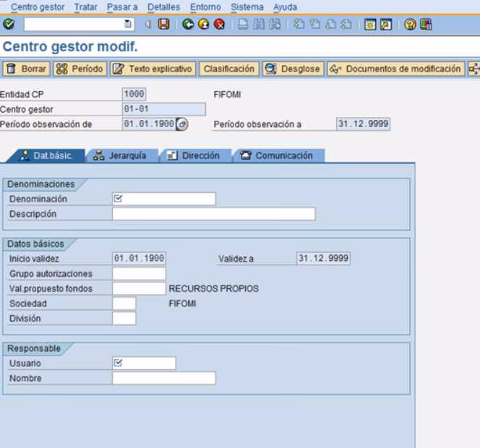Click the División input field
Screen dimensions: 480x448
coord(124,318)
